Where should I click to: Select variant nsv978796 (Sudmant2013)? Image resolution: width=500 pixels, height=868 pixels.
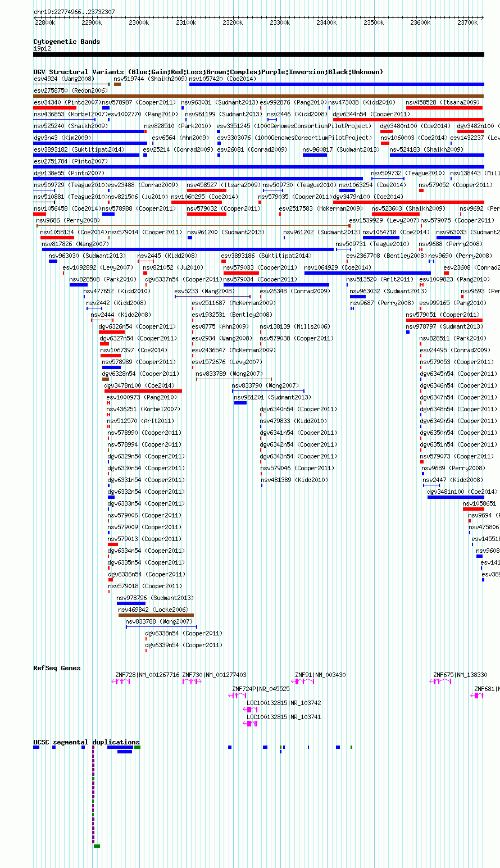click(155, 598)
